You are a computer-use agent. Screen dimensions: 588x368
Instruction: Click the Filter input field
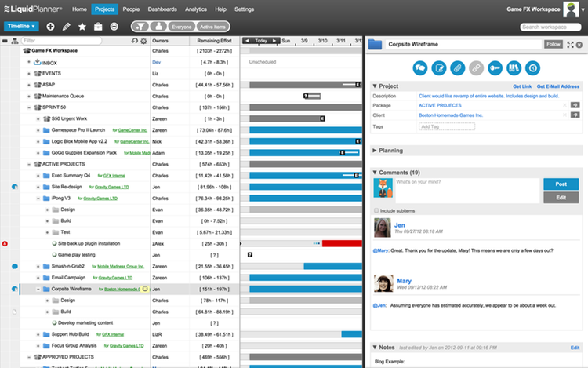[x=61, y=41]
